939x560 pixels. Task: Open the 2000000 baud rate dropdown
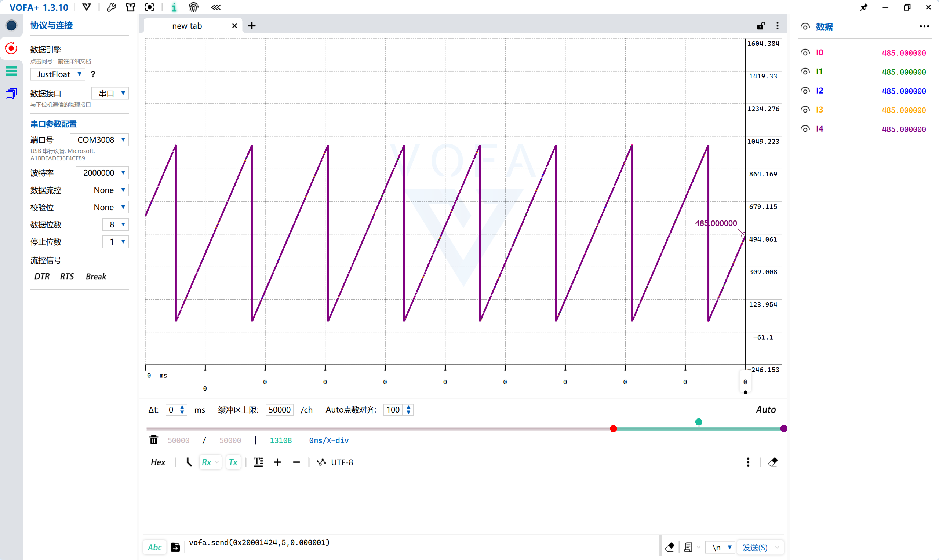102,173
